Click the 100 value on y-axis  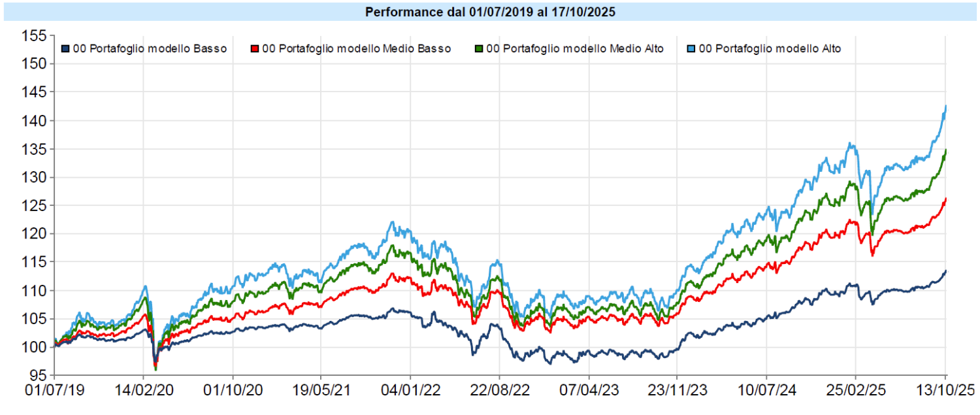point(33,347)
